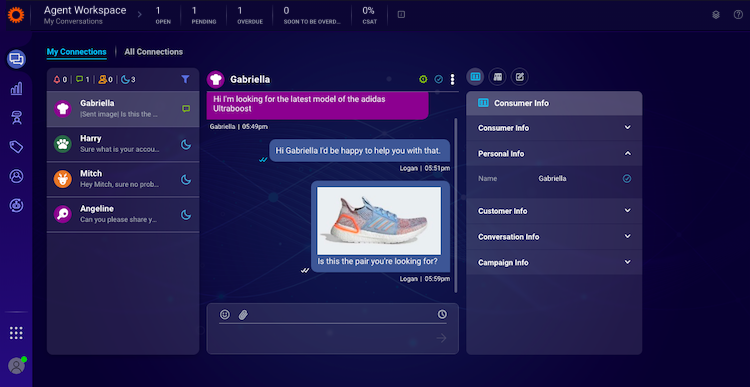Open the bar chart analytics icon in sidebar

17,88
